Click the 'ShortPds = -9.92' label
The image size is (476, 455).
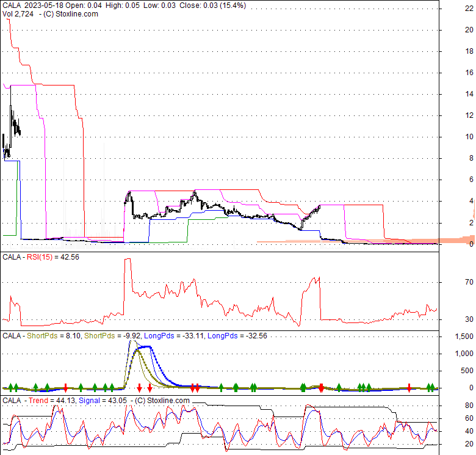pyautogui.click(x=112, y=336)
